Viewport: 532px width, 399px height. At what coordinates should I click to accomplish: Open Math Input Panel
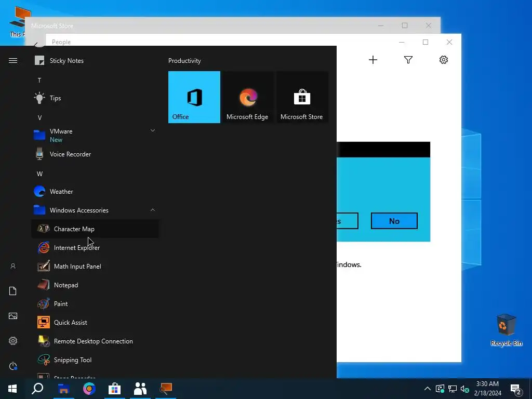(x=95, y=267)
